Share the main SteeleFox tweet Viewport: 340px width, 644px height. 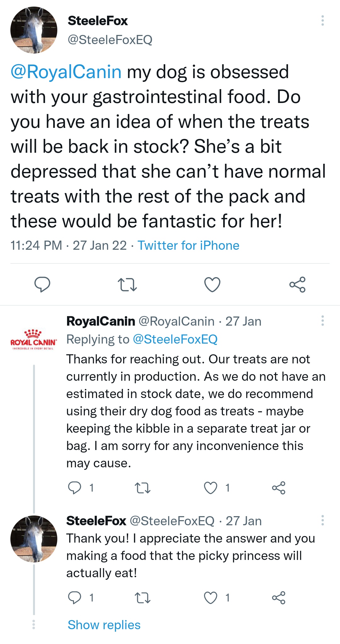[297, 284]
